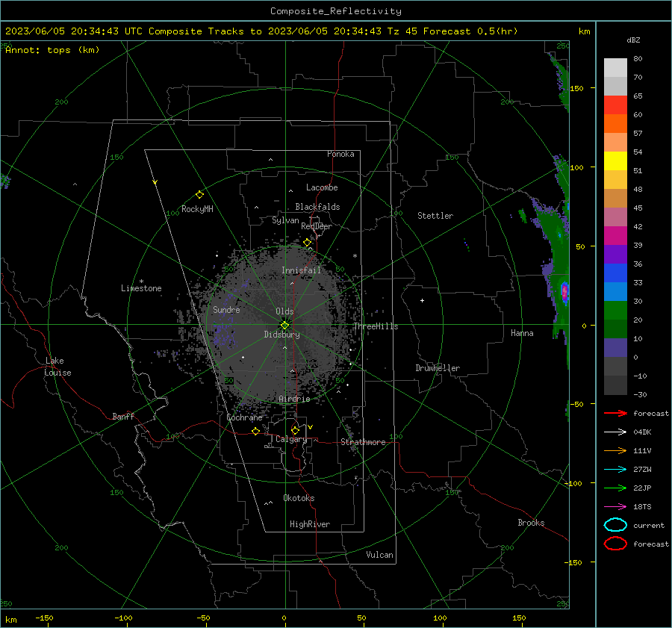Click the UTC Composite Tracks timestamp header

coord(261,31)
